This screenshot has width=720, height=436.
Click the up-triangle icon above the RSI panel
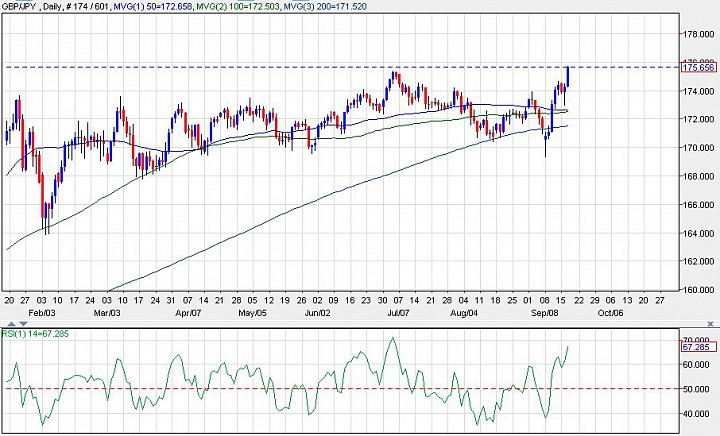click(12, 324)
